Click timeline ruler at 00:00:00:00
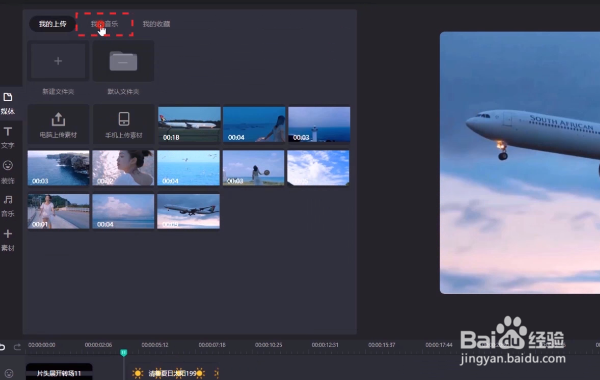Screen dimensions: 600x380 tap(42, 345)
